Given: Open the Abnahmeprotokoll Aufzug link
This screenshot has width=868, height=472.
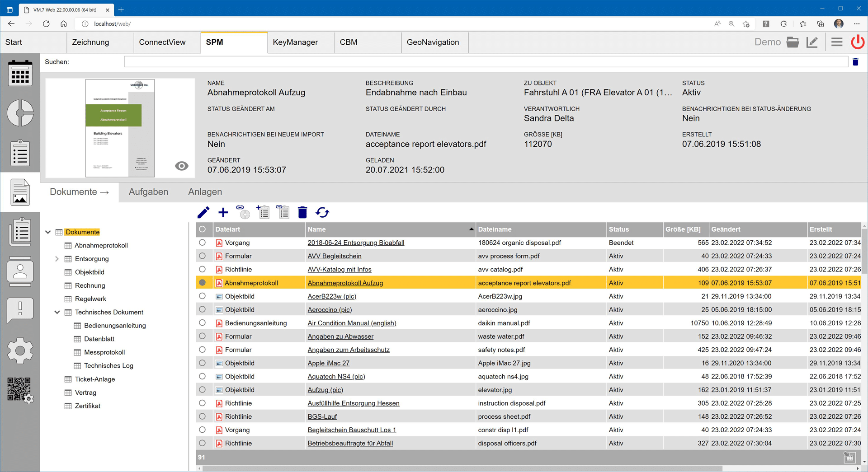Looking at the screenshot, I should 345,283.
